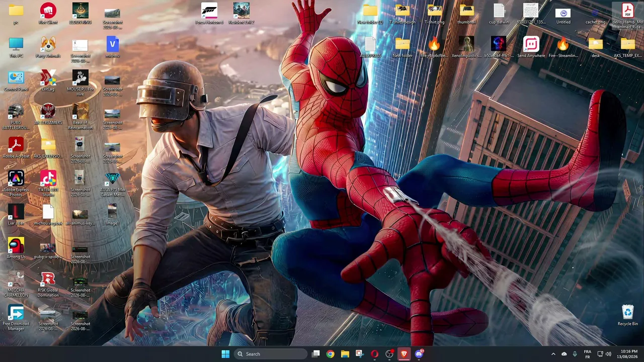644x362 pixels.
Task: Open Google Chrome from the taskbar
Action: coord(330,354)
